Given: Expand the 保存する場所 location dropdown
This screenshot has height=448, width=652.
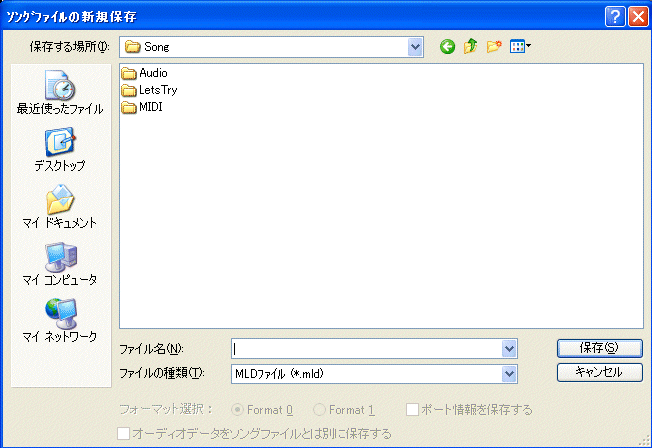Looking at the screenshot, I should [415, 47].
